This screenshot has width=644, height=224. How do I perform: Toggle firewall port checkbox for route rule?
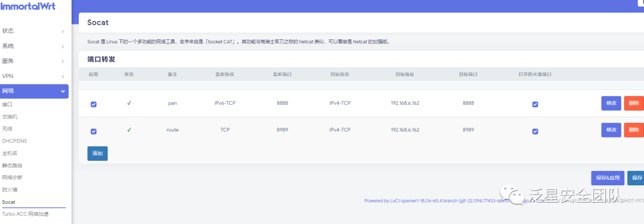(535, 131)
